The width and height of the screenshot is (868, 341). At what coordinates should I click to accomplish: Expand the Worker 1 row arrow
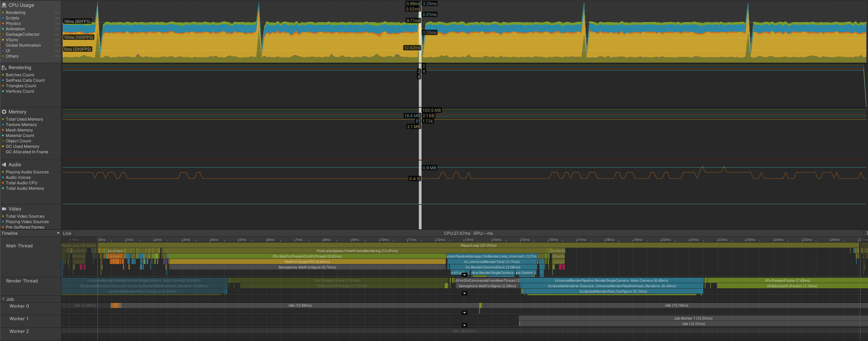coord(464,325)
